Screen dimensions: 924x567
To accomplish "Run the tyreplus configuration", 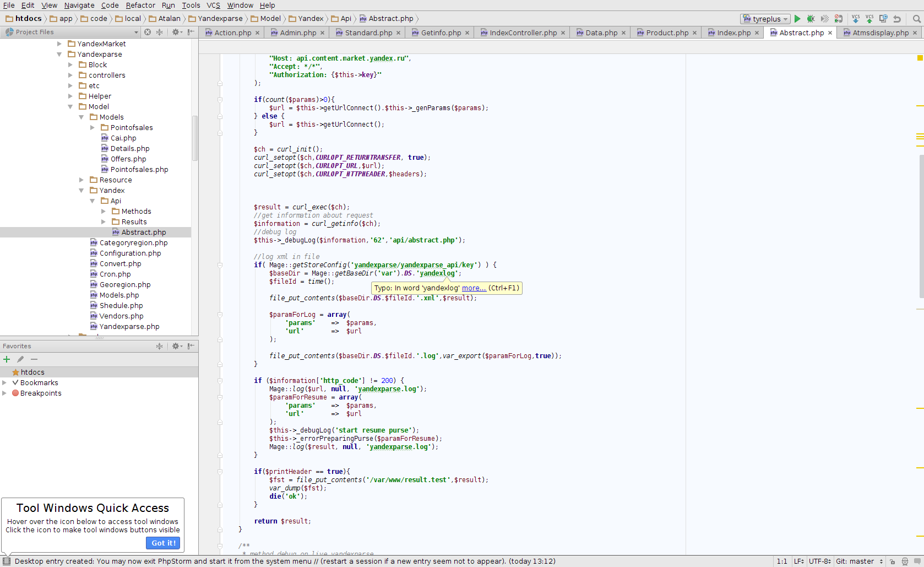I will pyautogui.click(x=797, y=19).
